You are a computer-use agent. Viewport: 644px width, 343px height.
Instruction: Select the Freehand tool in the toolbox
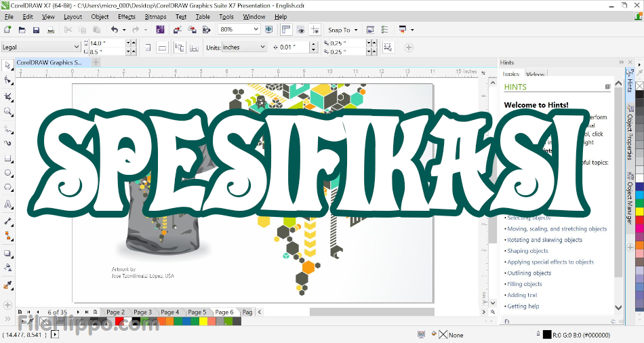click(7, 129)
